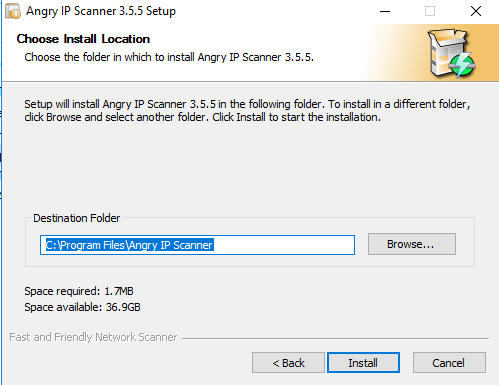The image size is (499, 385).
Task: Select the 'Choose Install Location' heading
Action: [x=83, y=39]
